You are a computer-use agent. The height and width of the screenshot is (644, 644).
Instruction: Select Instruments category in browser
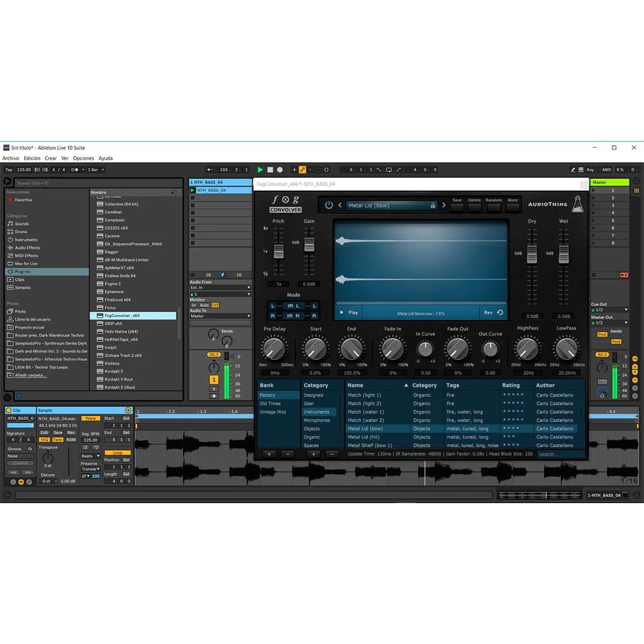(x=26, y=240)
